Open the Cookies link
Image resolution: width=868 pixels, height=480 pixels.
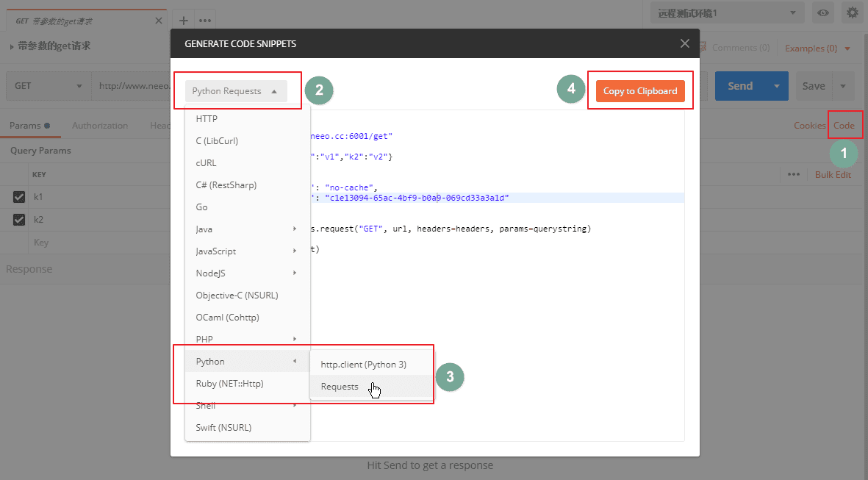(809, 125)
